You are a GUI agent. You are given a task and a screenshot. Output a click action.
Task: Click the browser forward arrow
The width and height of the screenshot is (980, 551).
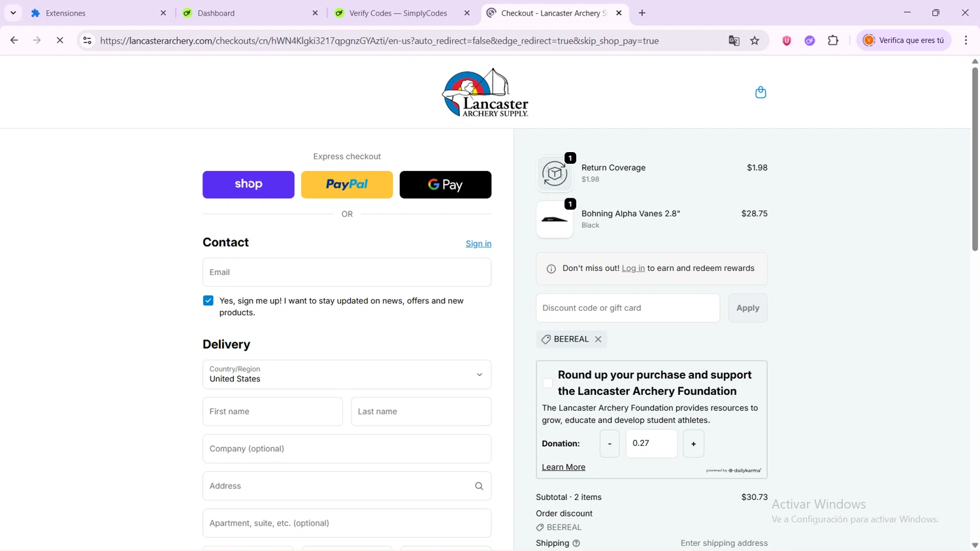[x=37, y=40]
